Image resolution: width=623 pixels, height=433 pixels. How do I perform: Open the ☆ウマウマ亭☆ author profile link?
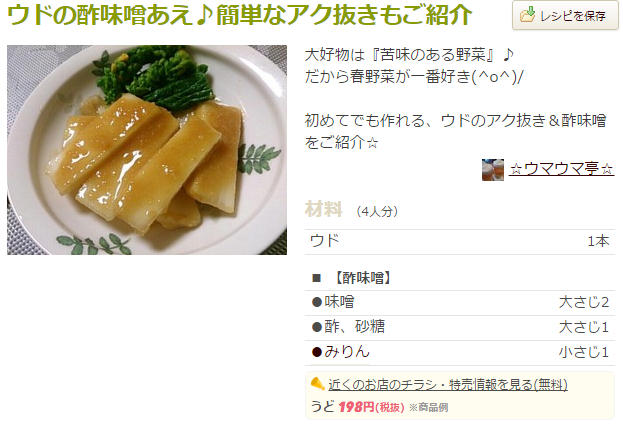(561, 170)
